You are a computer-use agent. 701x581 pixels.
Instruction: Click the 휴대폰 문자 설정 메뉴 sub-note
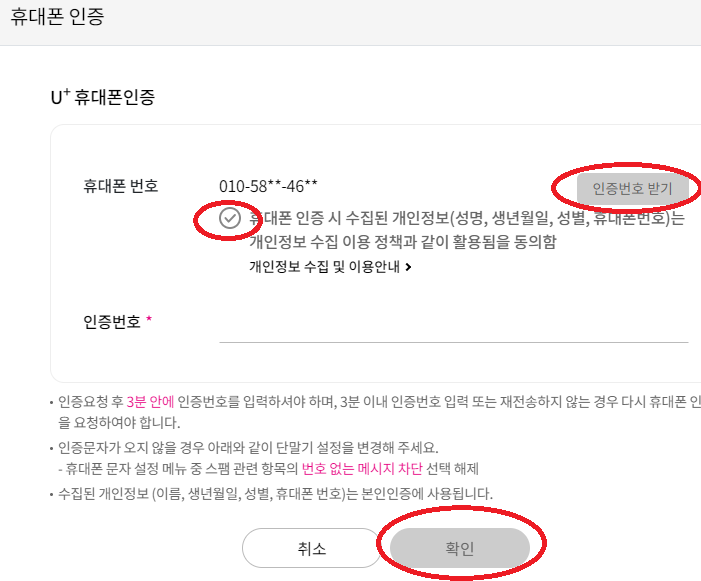pyautogui.click(x=270, y=468)
